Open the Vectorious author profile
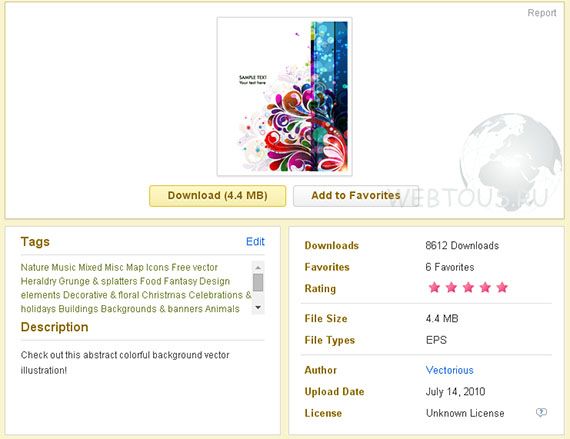The image size is (570, 439). 450,370
